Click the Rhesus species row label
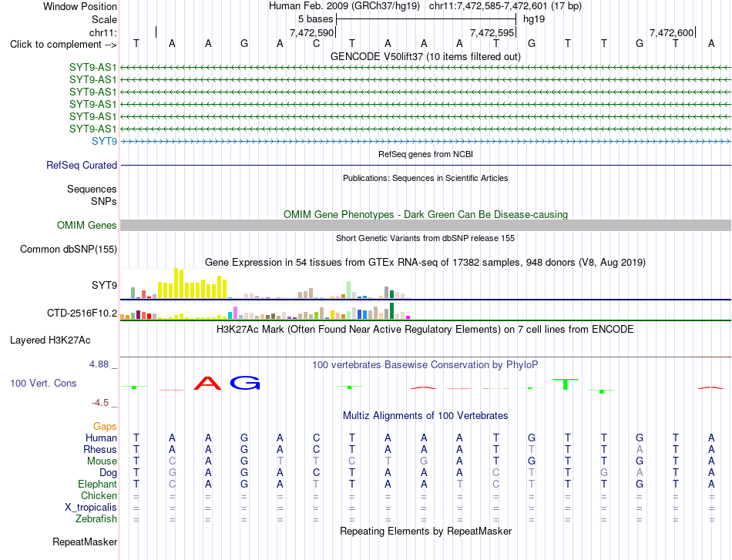The image size is (732, 560). coord(100,449)
